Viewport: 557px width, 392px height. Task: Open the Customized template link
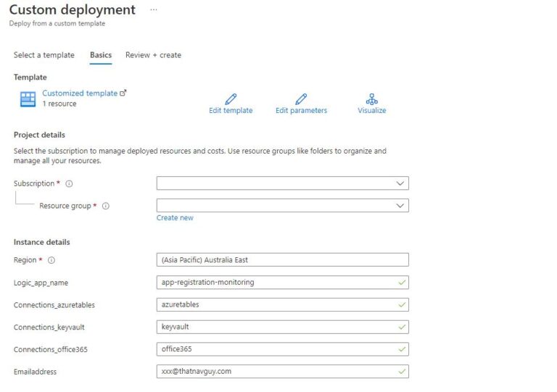tap(79, 93)
